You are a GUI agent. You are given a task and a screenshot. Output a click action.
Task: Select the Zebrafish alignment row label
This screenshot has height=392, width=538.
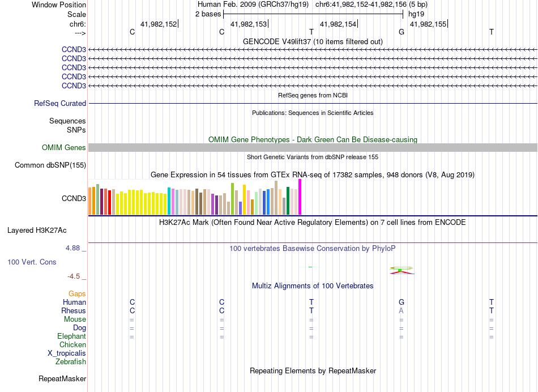(x=71, y=361)
